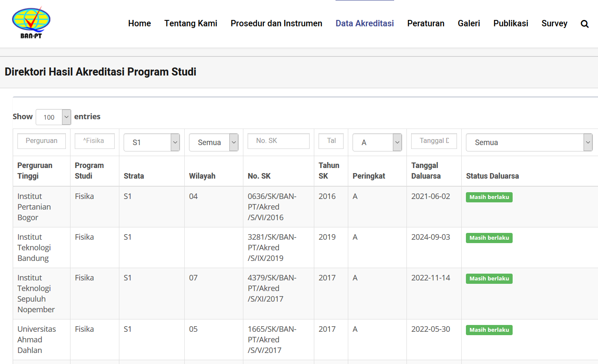
Task: Click expiry date 2022-05-30
Action: (431, 329)
